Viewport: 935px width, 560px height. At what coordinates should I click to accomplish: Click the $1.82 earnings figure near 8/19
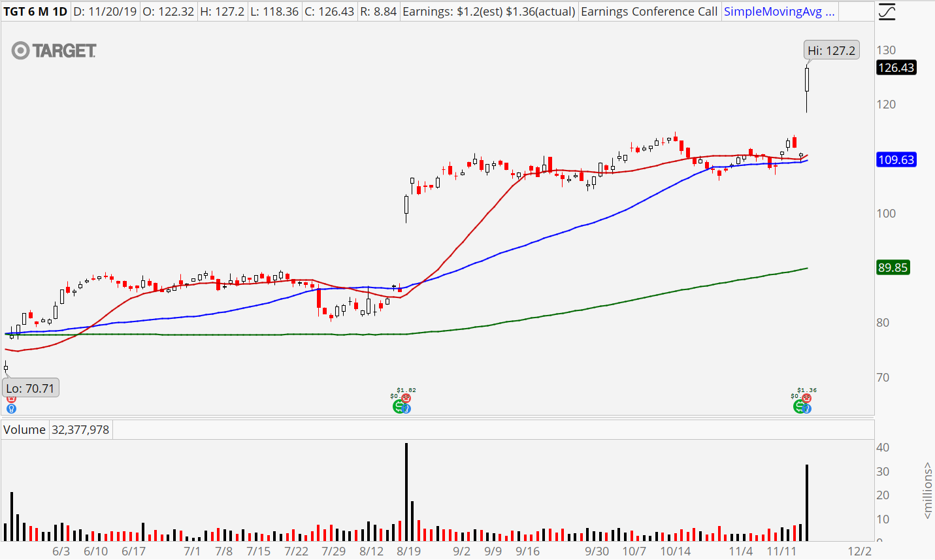click(406, 390)
